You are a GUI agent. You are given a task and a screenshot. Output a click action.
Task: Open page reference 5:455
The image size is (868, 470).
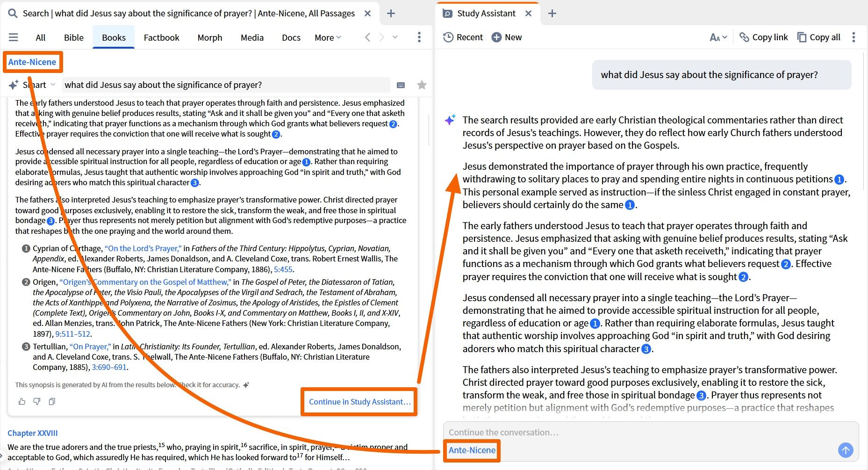tap(283, 269)
